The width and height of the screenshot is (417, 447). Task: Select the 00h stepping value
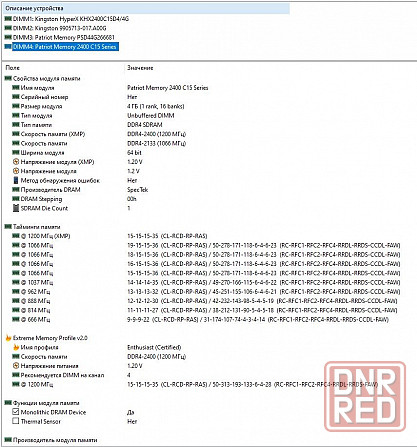point(132,199)
